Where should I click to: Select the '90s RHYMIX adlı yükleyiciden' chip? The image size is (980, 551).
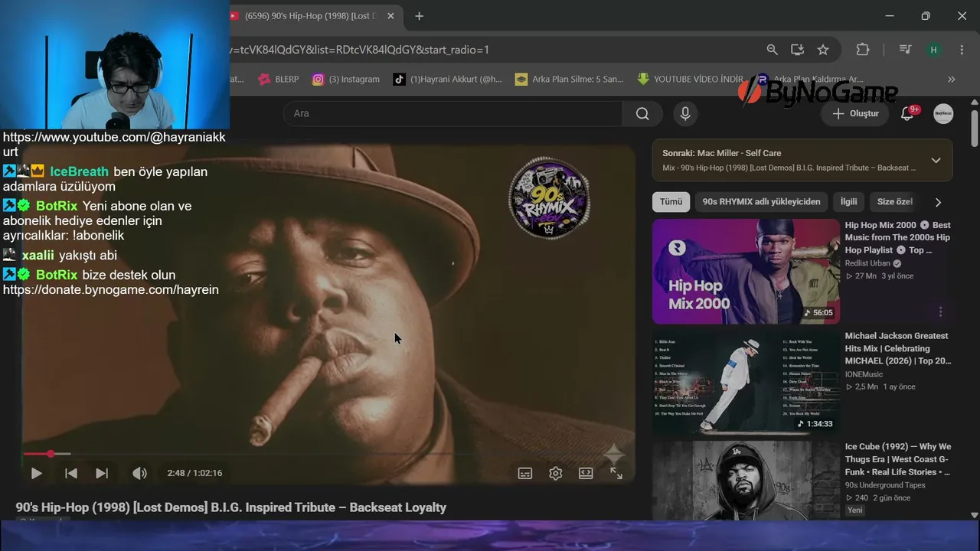pos(761,202)
